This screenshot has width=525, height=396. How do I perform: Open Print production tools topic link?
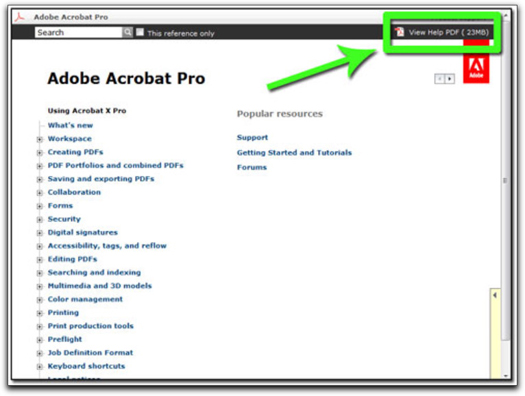click(x=90, y=326)
